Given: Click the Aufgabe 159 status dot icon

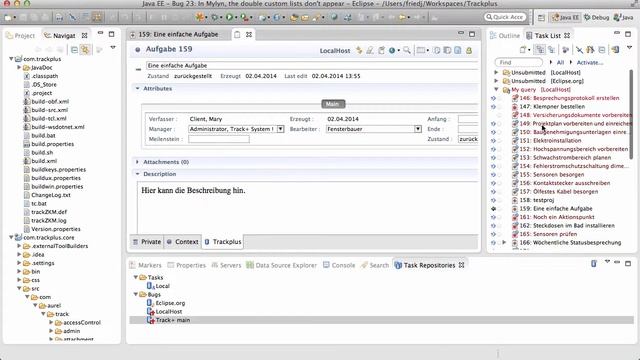Looking at the screenshot, I should coord(138,50).
